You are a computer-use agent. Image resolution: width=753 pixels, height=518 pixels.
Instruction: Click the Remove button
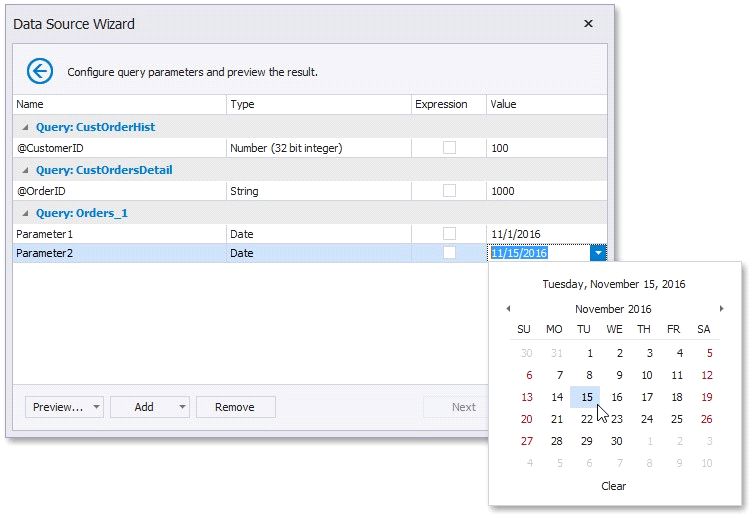235,407
